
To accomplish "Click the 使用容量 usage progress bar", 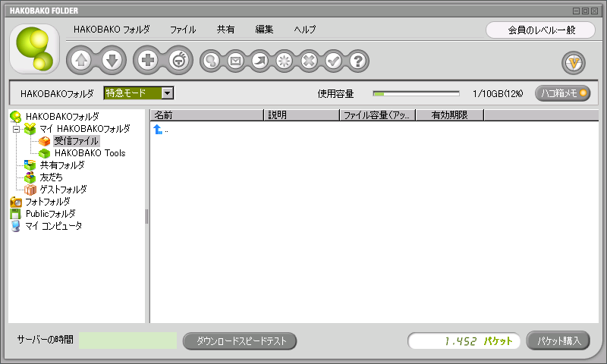I will [x=416, y=93].
